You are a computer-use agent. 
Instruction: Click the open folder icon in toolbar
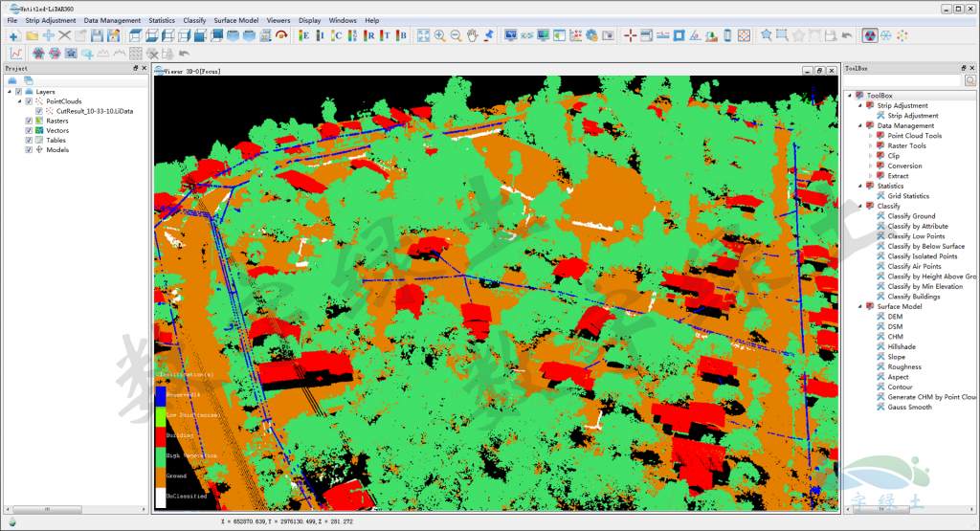click(32, 35)
